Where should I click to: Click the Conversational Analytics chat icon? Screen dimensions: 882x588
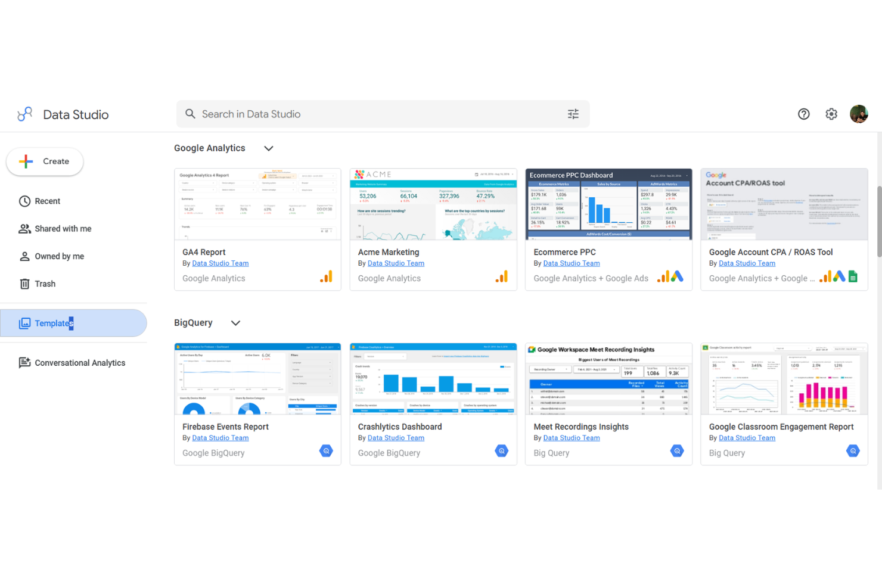point(24,363)
